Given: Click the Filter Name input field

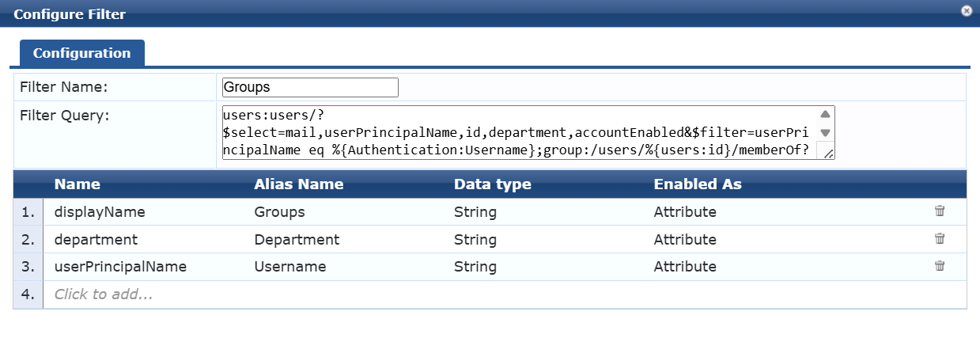Looking at the screenshot, I should click(310, 87).
